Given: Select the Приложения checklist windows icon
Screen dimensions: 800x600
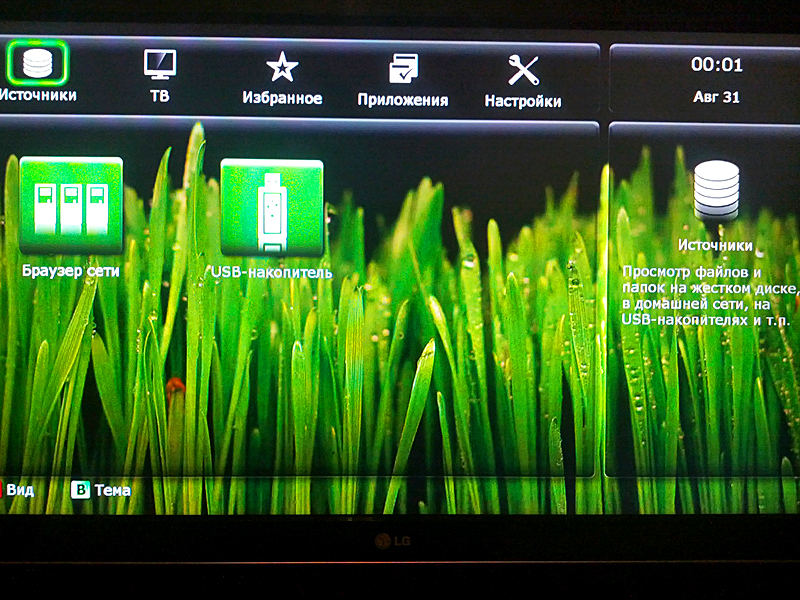Looking at the screenshot, I should click(x=403, y=68).
